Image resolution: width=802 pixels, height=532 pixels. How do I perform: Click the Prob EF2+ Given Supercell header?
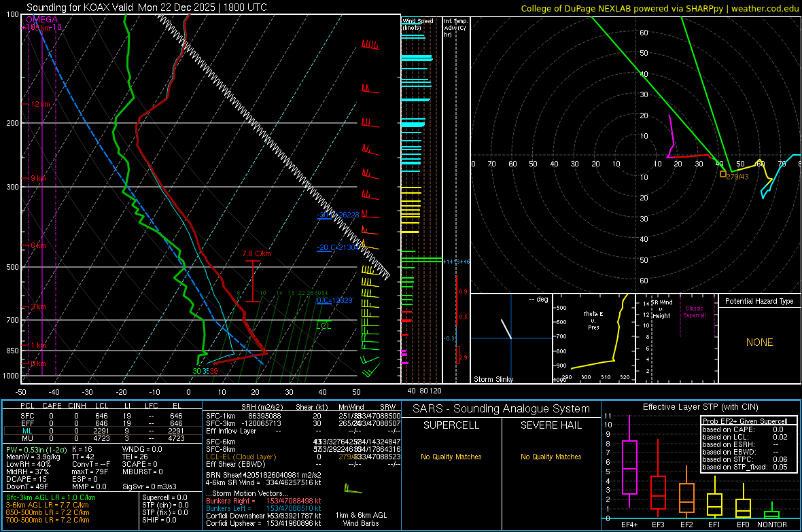745,421
